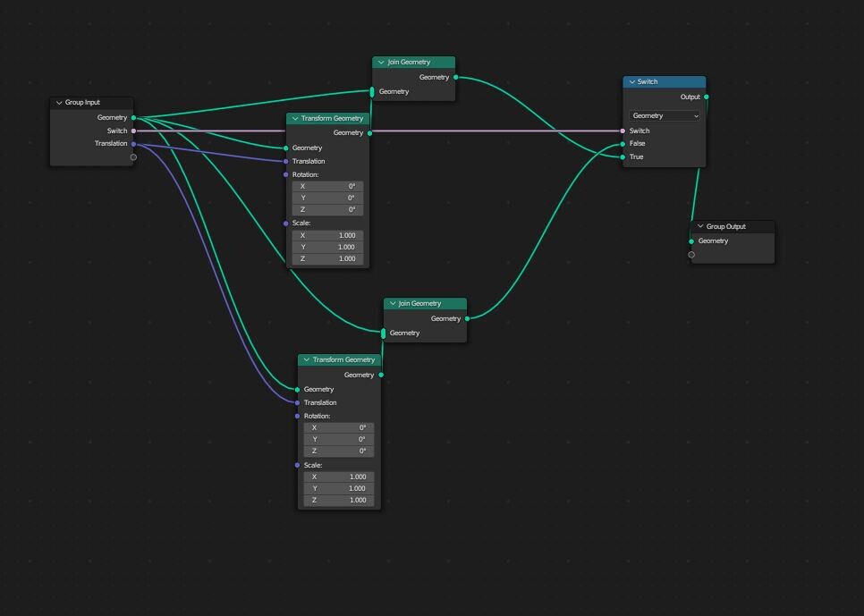Click the Geometry input socket on Group Output
The height and width of the screenshot is (616, 864).
point(690,240)
